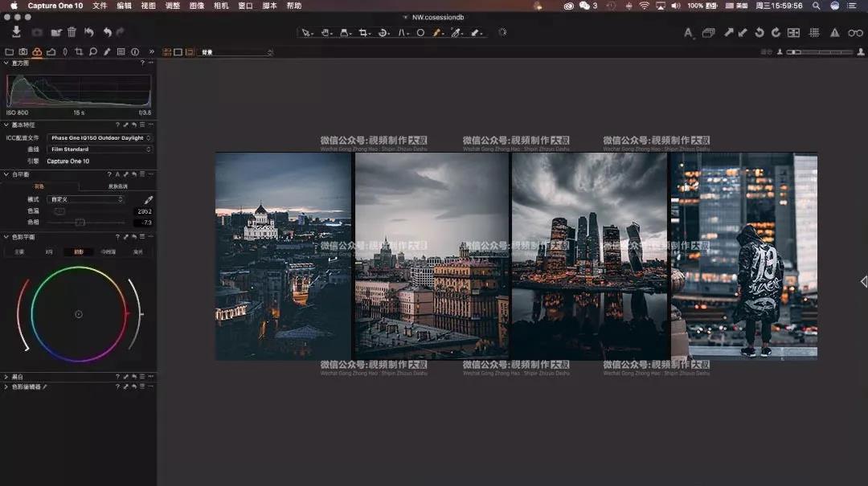Switch to 中间调 color balance tab
The image size is (868, 486).
108,252
